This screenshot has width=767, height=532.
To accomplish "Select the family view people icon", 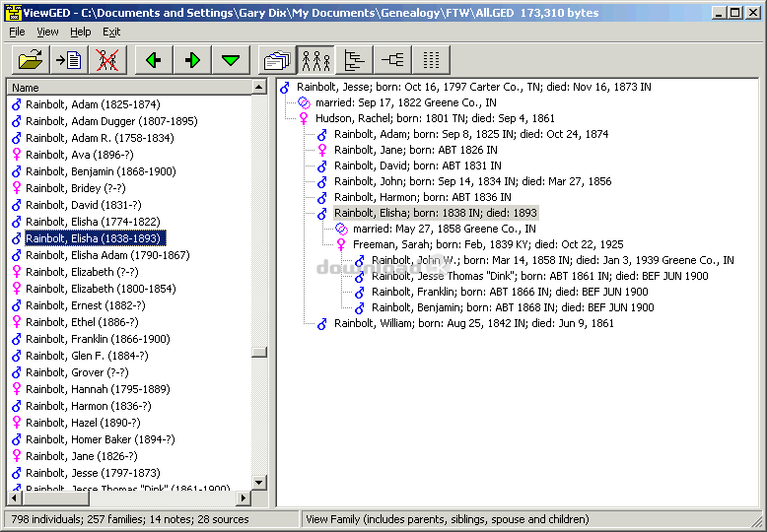I will (x=315, y=60).
